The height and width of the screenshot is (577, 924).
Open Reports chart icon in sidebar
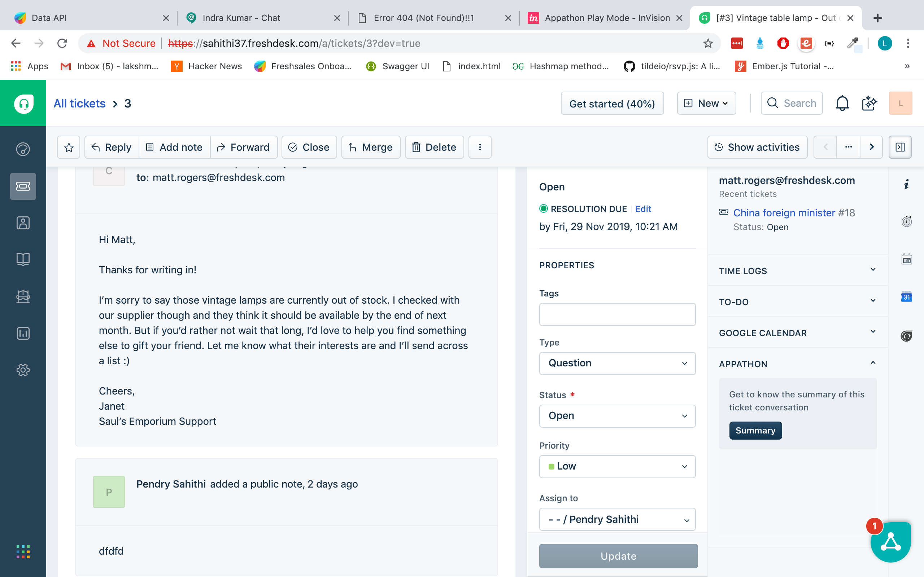[x=23, y=333]
